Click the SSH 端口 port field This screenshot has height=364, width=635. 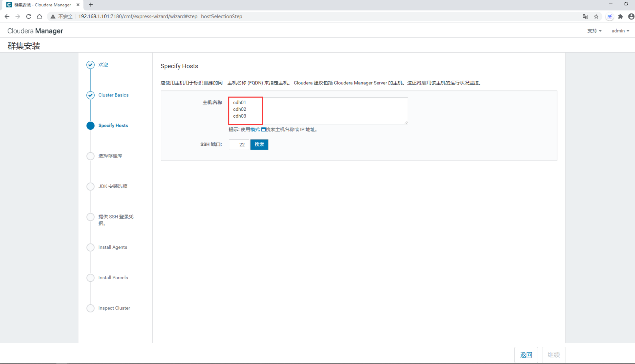(239, 145)
